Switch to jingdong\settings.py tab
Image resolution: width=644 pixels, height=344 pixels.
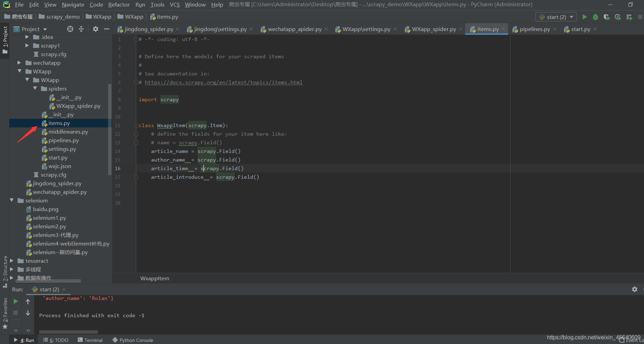pos(220,29)
